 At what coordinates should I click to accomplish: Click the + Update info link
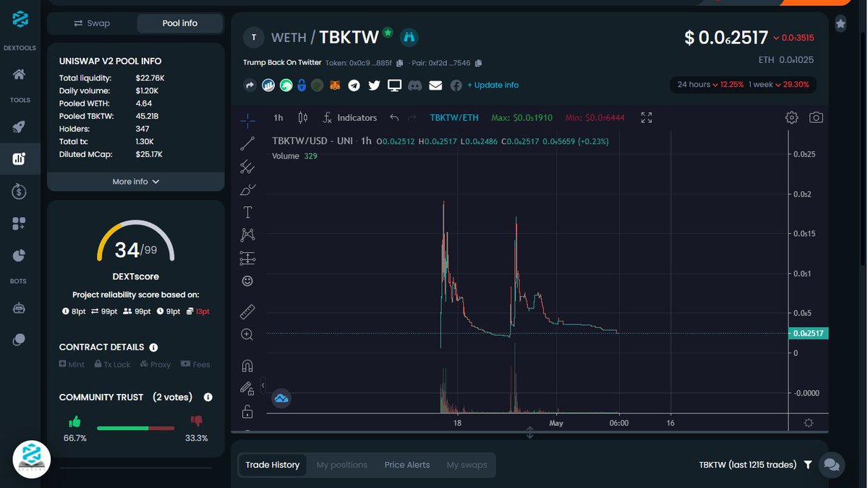click(x=493, y=85)
